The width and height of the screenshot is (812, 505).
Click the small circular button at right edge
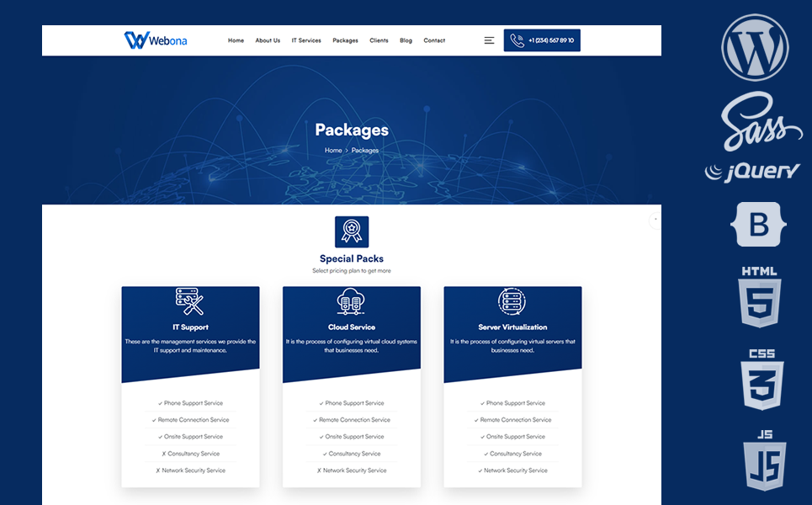click(655, 220)
